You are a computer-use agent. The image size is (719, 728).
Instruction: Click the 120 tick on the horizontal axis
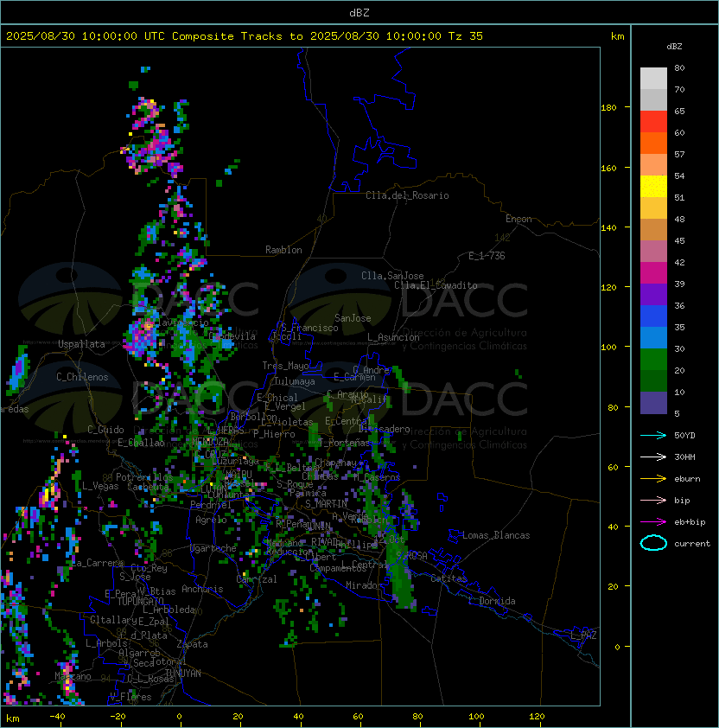click(537, 717)
